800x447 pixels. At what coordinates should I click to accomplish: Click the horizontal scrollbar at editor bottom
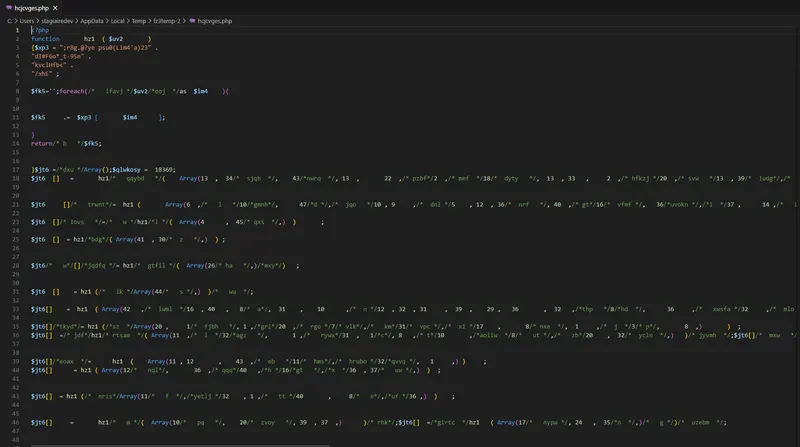click(180, 445)
